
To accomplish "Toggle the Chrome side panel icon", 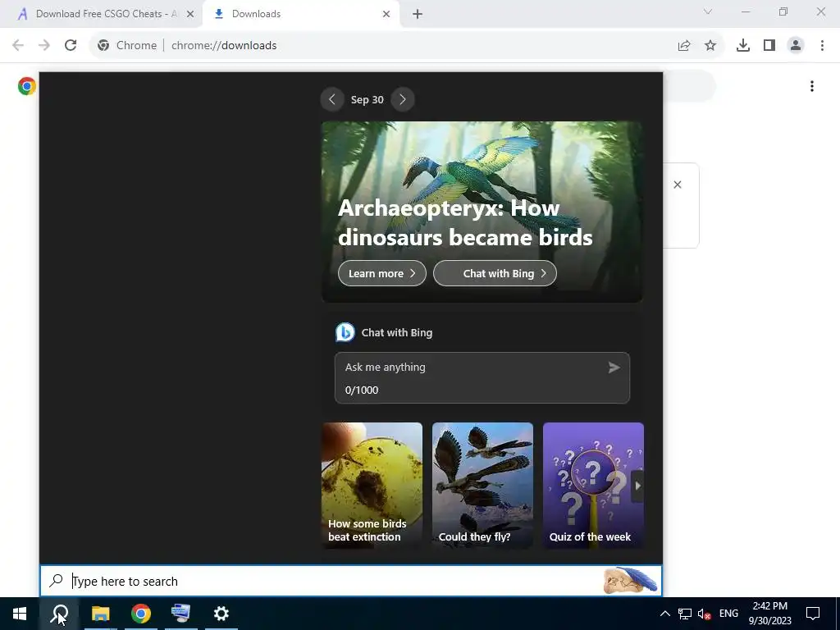I will point(769,46).
